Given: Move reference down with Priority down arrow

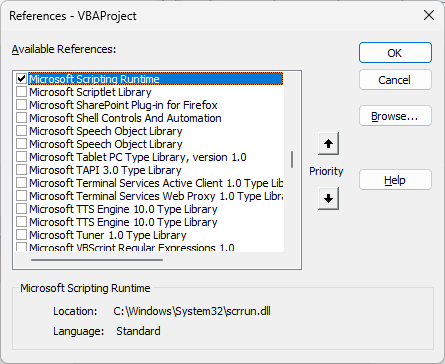Looking at the screenshot, I should pos(328,199).
